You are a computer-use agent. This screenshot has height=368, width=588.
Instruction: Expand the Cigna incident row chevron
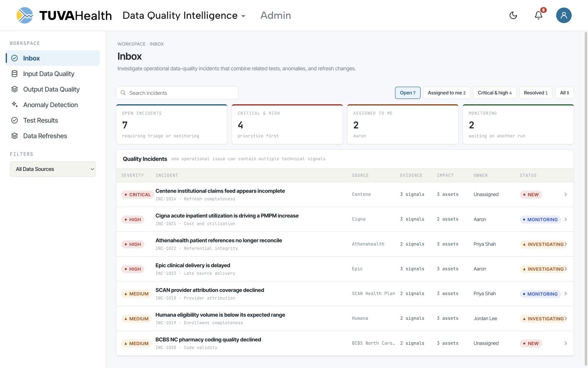[566, 220]
